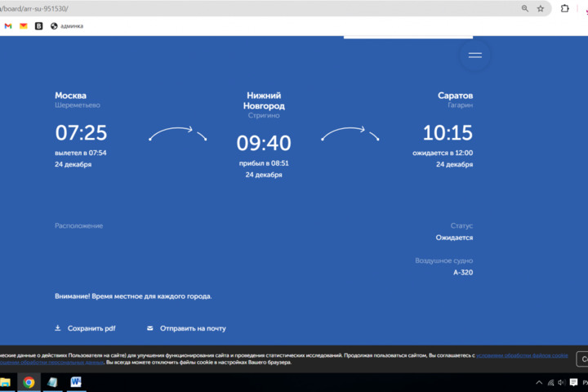Viewport: 588px width, 392px height.
Task: Show hidden system tray icons
Action: click(537, 382)
